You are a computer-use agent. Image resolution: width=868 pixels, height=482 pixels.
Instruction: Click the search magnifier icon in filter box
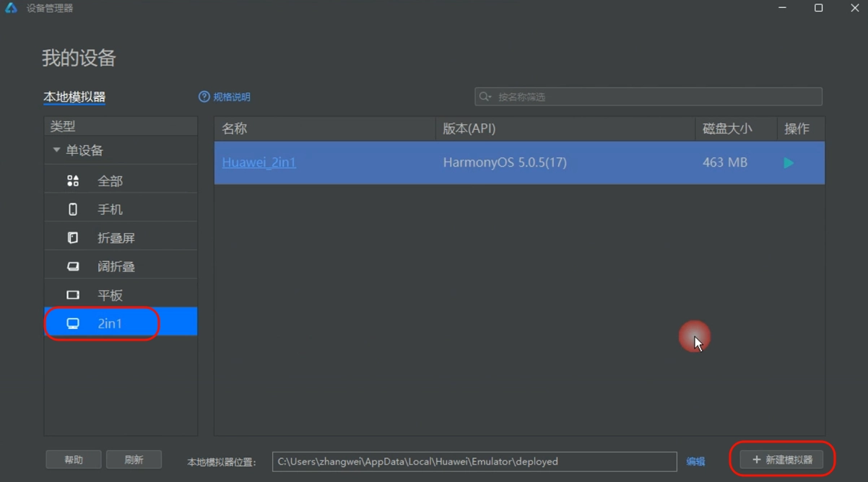pos(485,97)
